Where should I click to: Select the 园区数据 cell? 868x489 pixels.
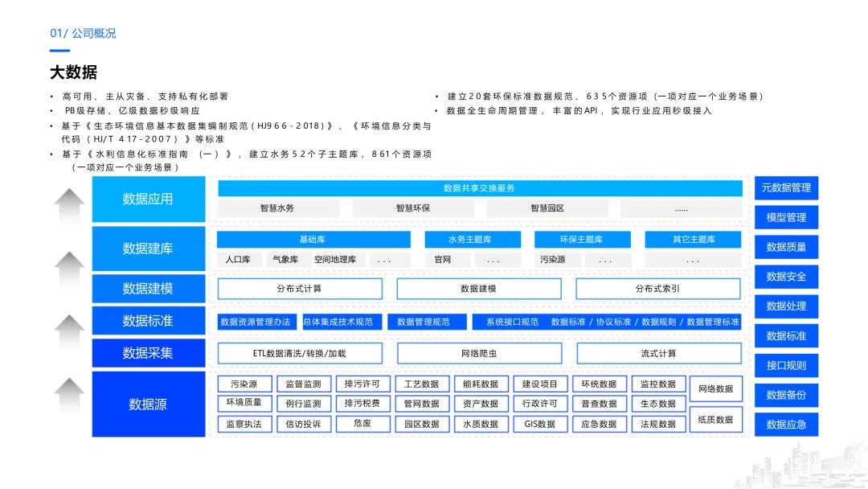pyautogui.click(x=422, y=424)
